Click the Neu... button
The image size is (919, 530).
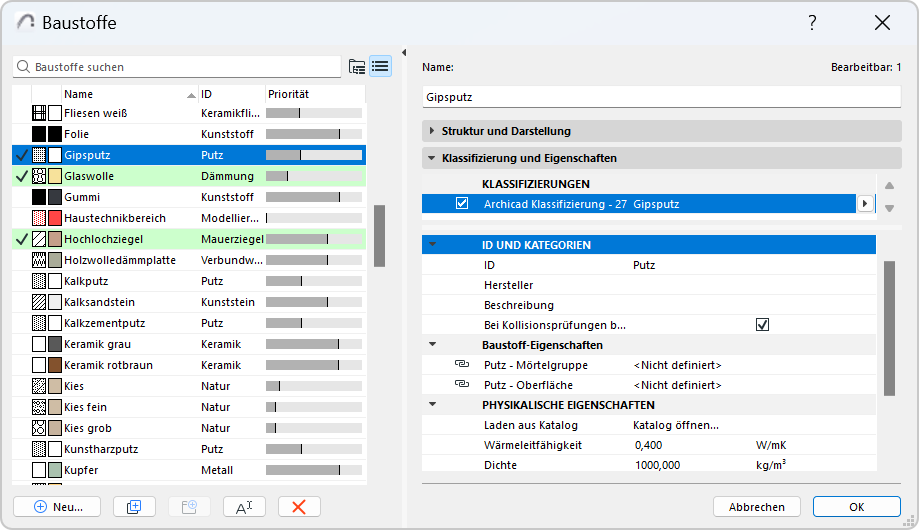click(57, 506)
